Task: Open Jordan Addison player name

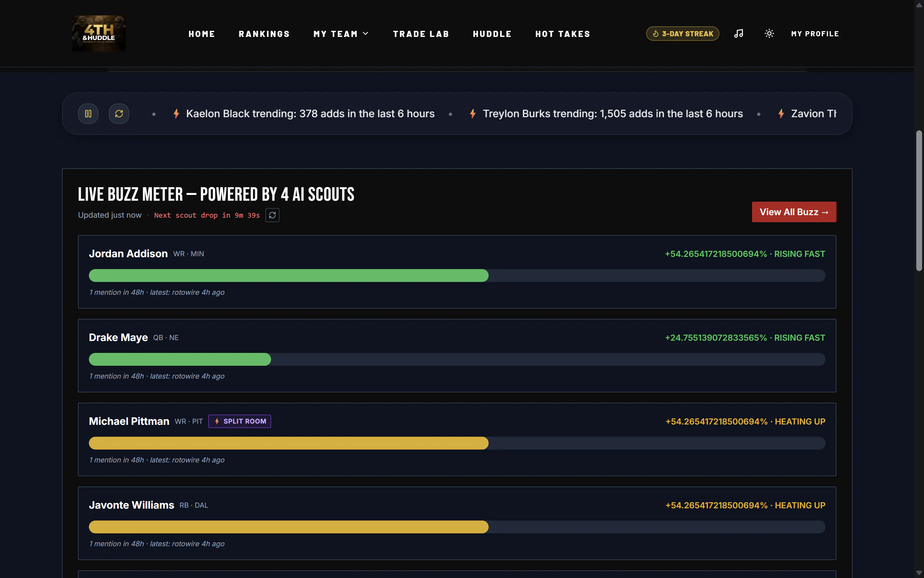Action: coord(128,253)
